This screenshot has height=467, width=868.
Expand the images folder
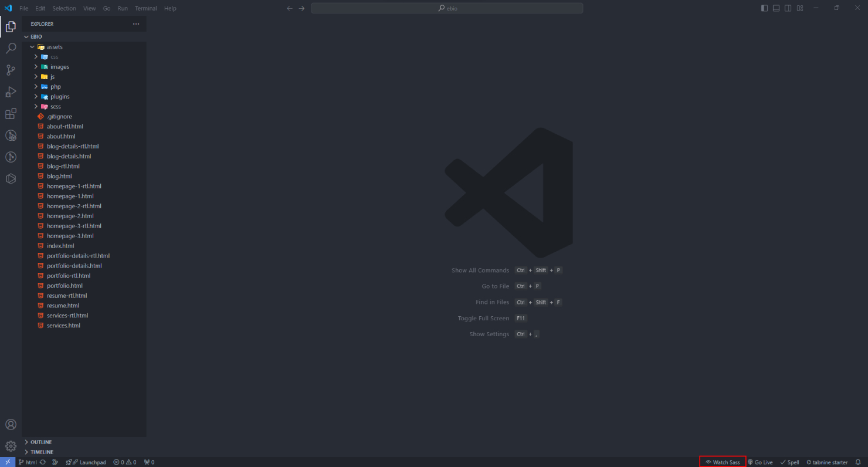point(84,67)
